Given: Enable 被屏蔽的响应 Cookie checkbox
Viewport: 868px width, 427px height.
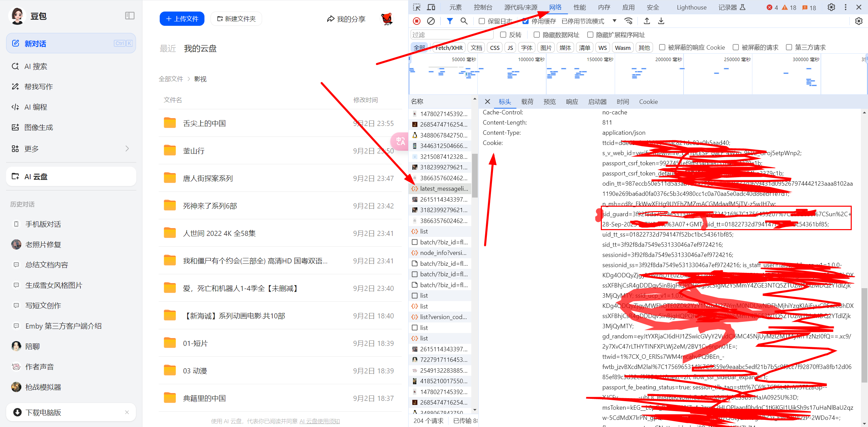Looking at the screenshot, I should click(x=662, y=47).
